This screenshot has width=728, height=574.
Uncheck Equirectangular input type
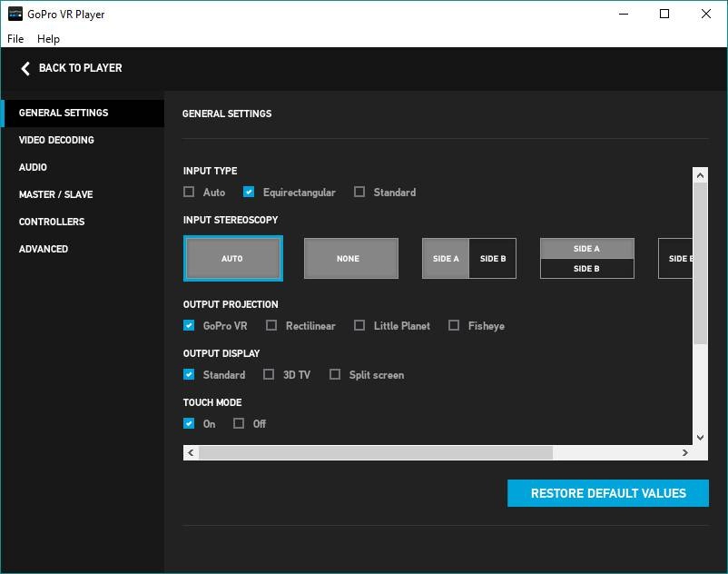(x=249, y=192)
